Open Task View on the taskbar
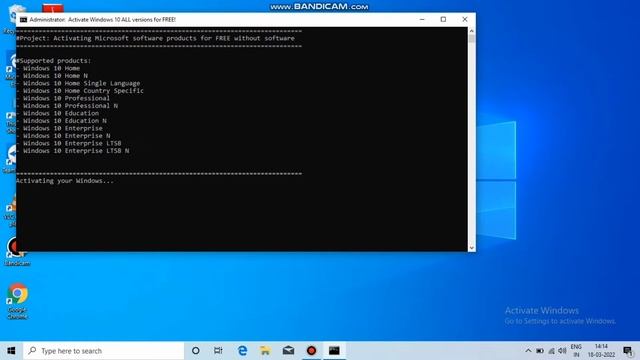The image size is (640, 360). pyautogui.click(x=218, y=351)
